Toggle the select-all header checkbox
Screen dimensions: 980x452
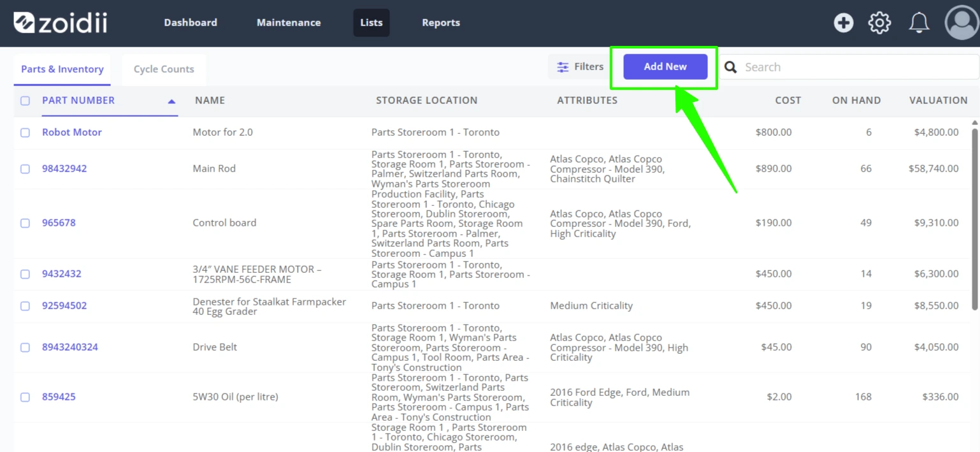click(x=25, y=101)
